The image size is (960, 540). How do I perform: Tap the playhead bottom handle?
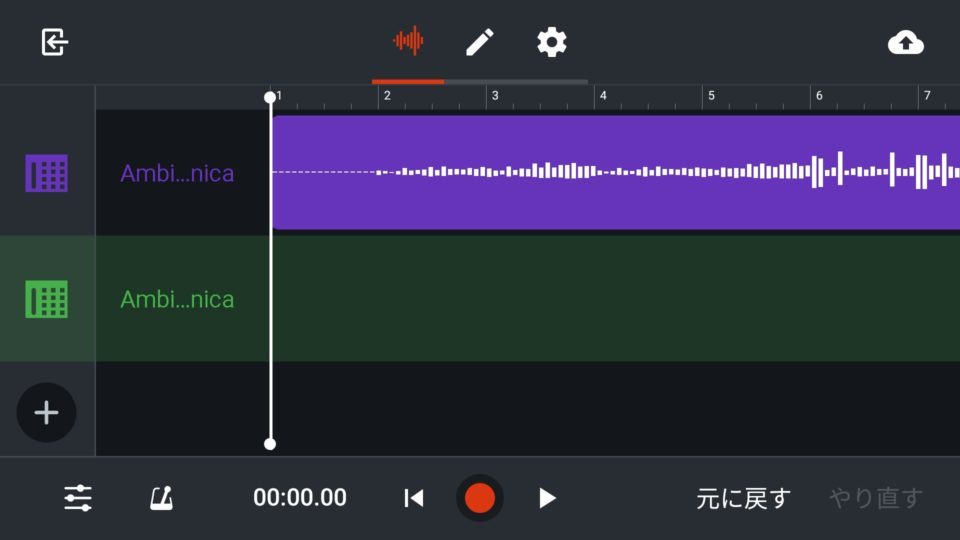[x=270, y=444]
